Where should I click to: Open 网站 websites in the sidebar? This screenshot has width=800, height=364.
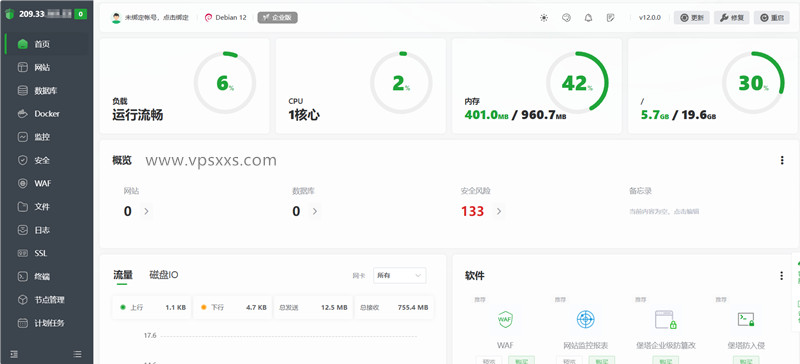[46, 67]
